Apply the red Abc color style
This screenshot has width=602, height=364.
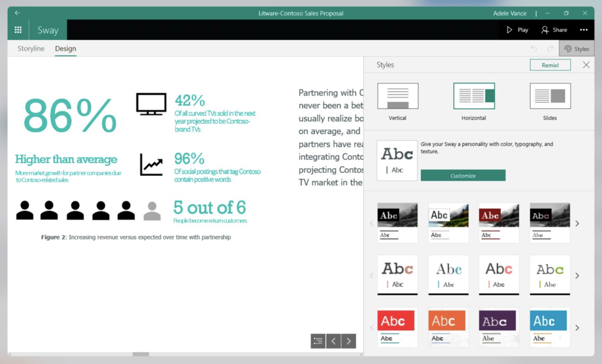click(x=397, y=327)
